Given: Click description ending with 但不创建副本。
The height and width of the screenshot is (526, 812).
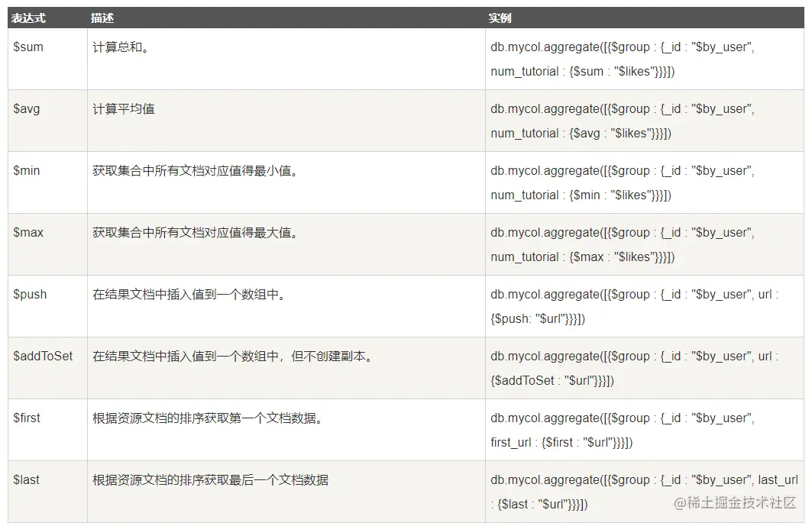Looking at the screenshot, I should tap(234, 357).
